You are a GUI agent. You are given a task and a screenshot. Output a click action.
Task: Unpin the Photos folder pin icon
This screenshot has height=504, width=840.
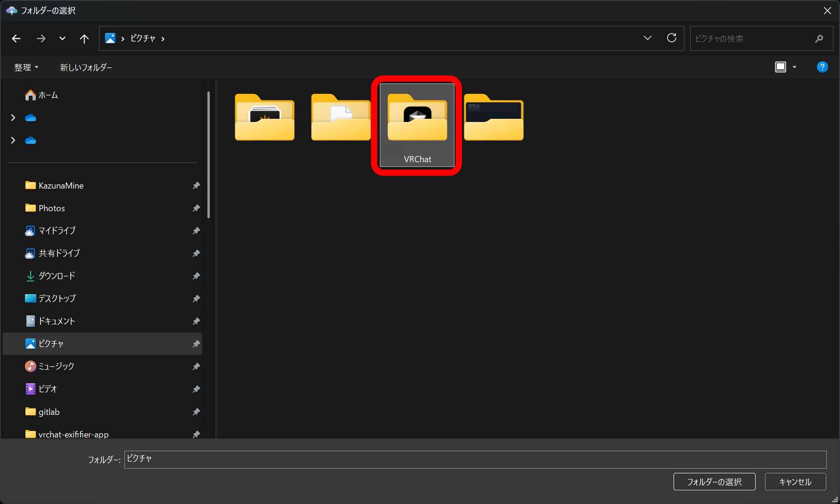[x=196, y=208]
